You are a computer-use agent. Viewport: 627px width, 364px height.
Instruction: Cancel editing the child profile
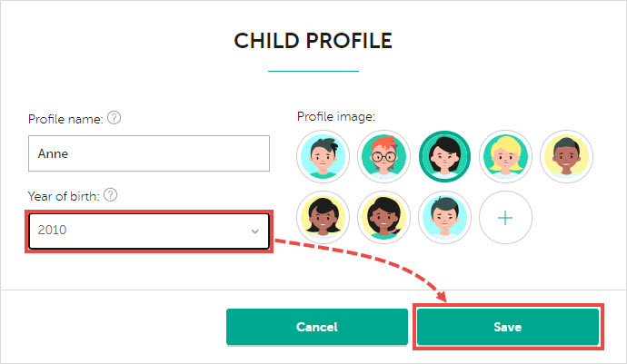[x=317, y=327]
